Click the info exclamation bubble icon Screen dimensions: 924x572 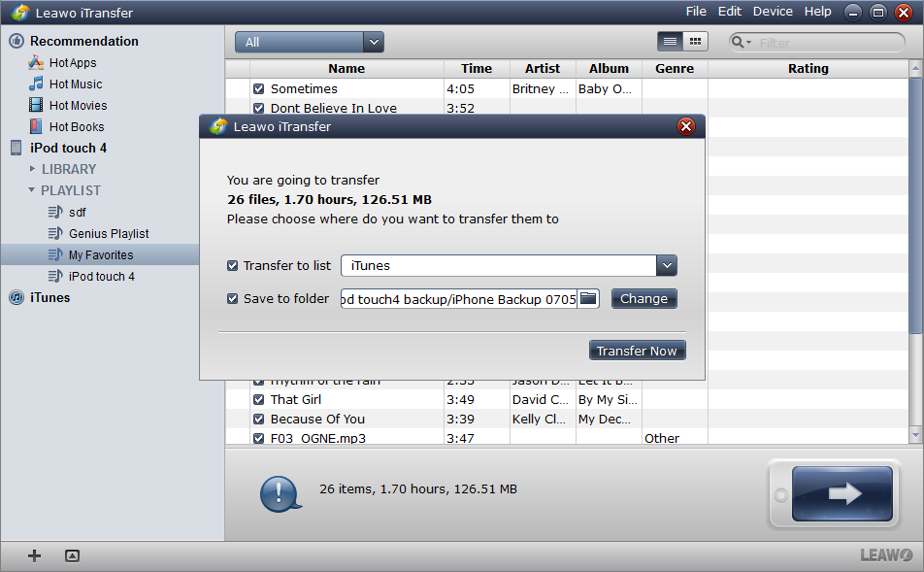280,493
